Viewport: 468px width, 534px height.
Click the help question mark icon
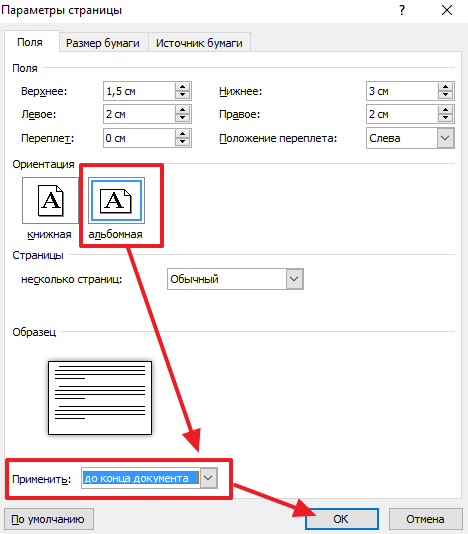[x=402, y=10]
